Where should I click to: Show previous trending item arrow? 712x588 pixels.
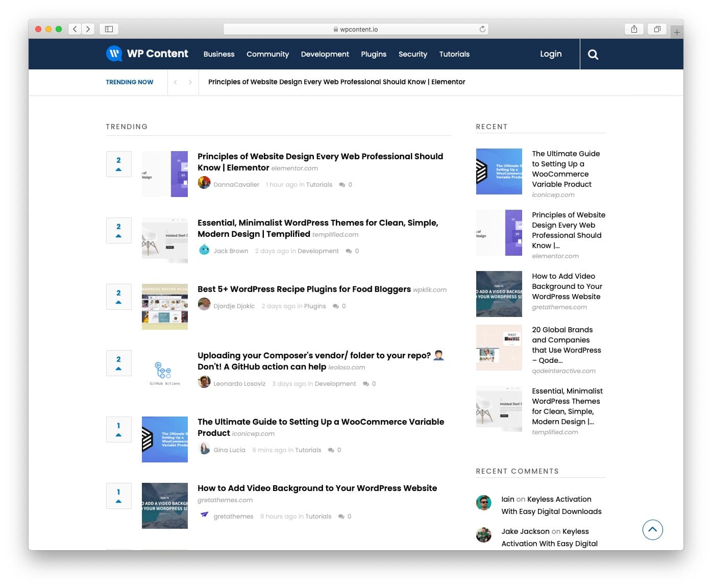[x=175, y=82]
